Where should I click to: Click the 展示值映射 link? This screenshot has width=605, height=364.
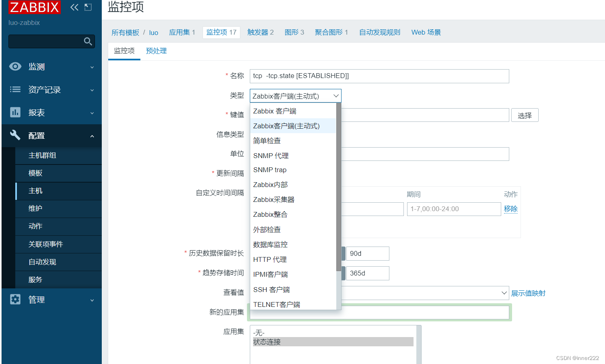528,293
